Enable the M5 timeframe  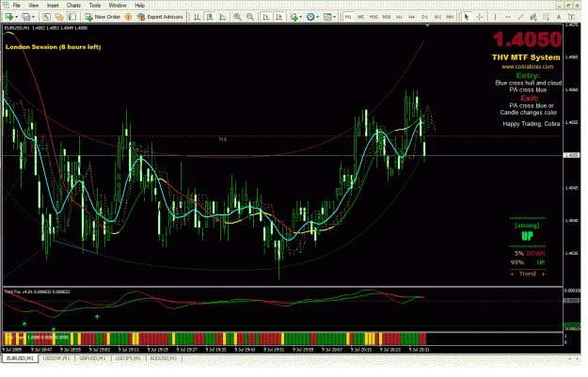pos(360,17)
